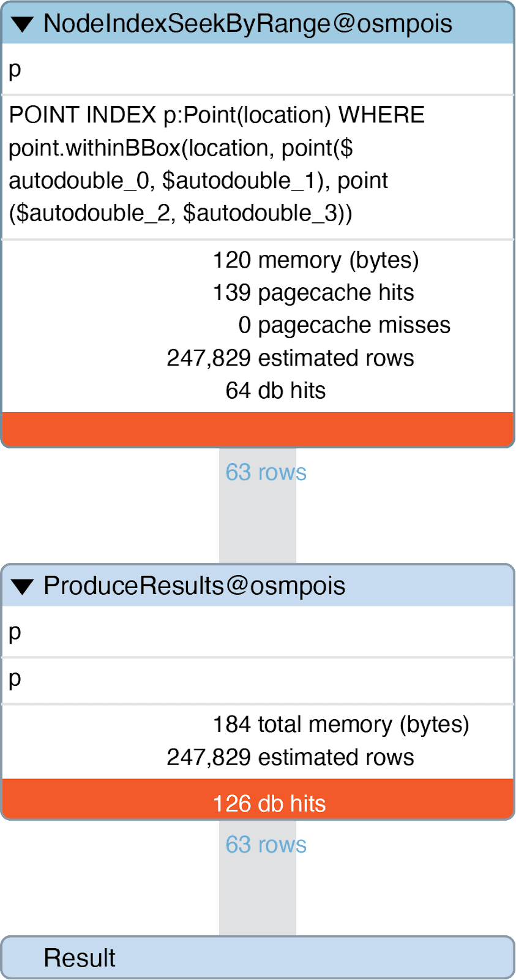The height and width of the screenshot is (980, 516).
Task: Click the 63 rows label below NodeIndexSeekByRange
Action: [266, 472]
